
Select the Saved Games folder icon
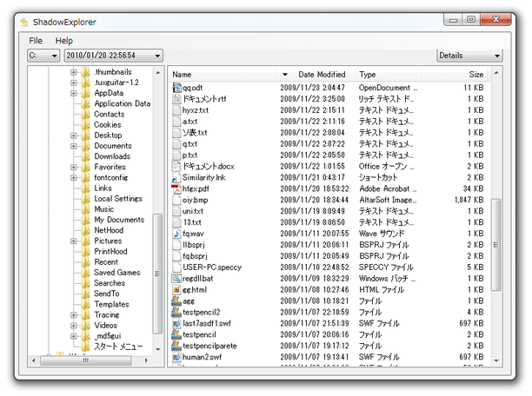tap(86, 273)
